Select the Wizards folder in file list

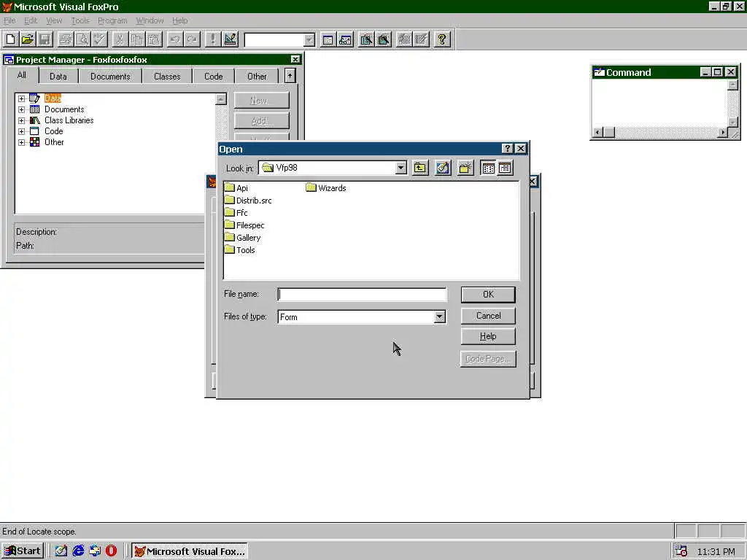pyautogui.click(x=326, y=188)
